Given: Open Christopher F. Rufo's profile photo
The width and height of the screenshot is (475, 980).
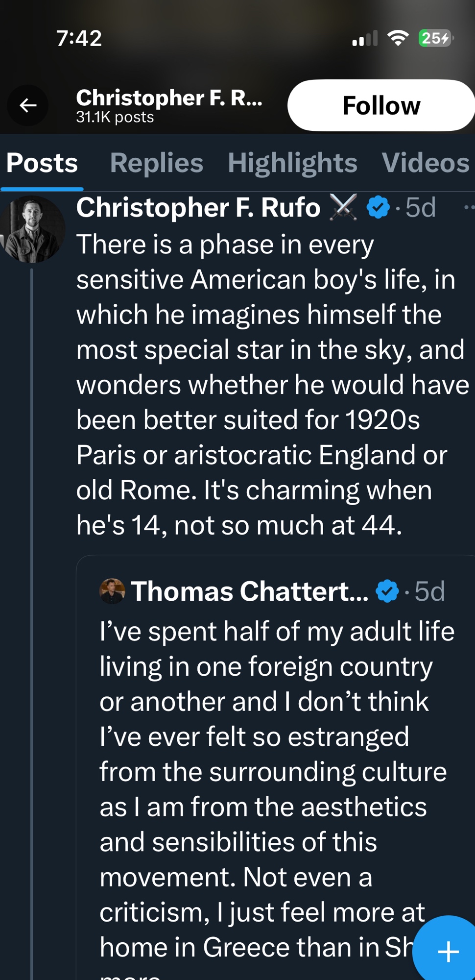Looking at the screenshot, I should [x=32, y=229].
